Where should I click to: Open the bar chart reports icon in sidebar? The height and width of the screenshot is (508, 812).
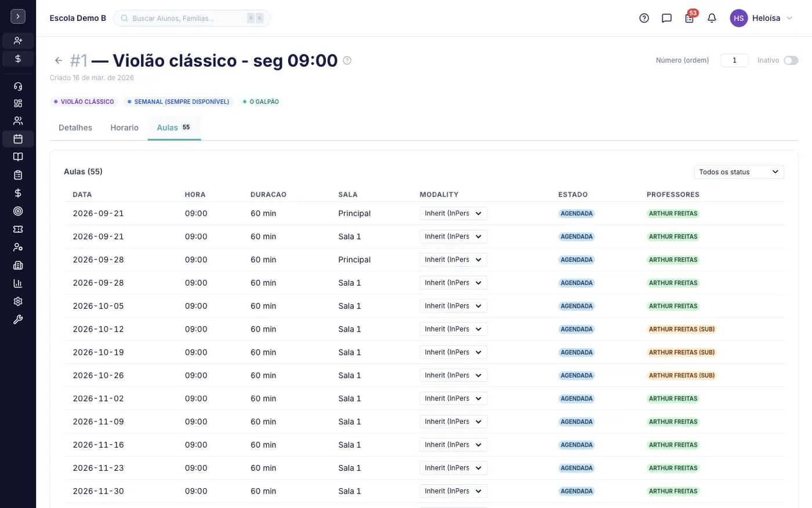[x=18, y=283]
